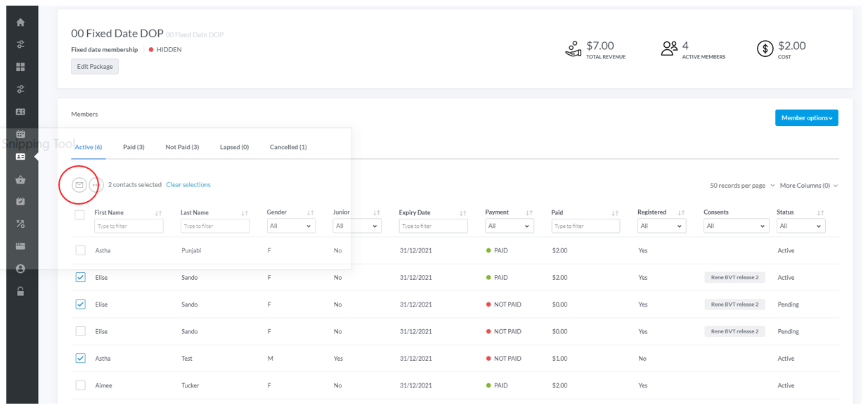
Task: Open the Home icon in the sidebar
Action: [20, 22]
